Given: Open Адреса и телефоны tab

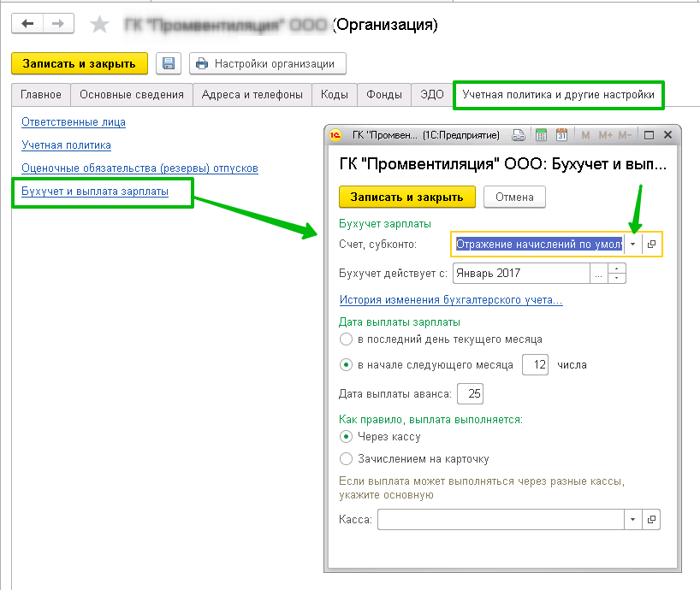Looking at the screenshot, I should (252, 95).
